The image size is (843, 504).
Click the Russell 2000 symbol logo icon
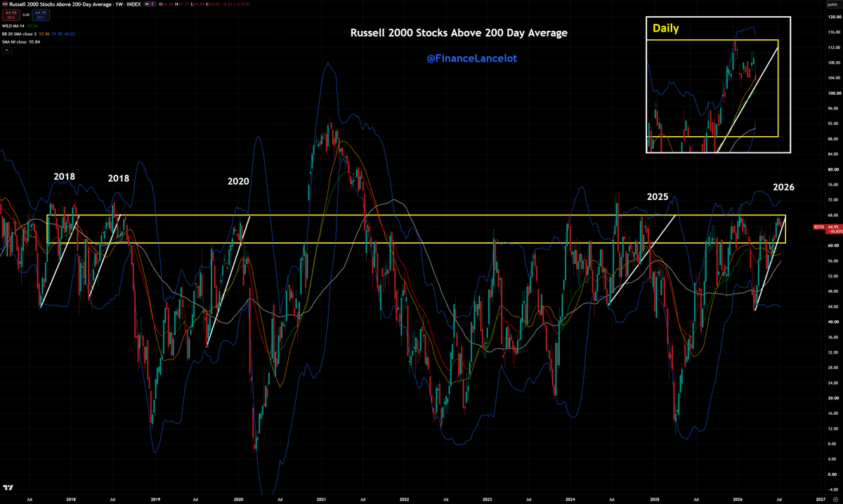pos(5,4)
